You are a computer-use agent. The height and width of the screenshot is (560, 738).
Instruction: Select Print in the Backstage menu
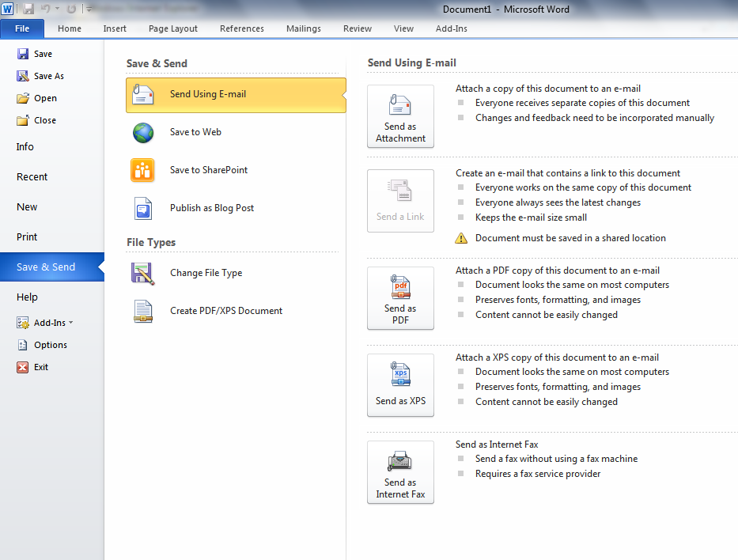point(27,237)
